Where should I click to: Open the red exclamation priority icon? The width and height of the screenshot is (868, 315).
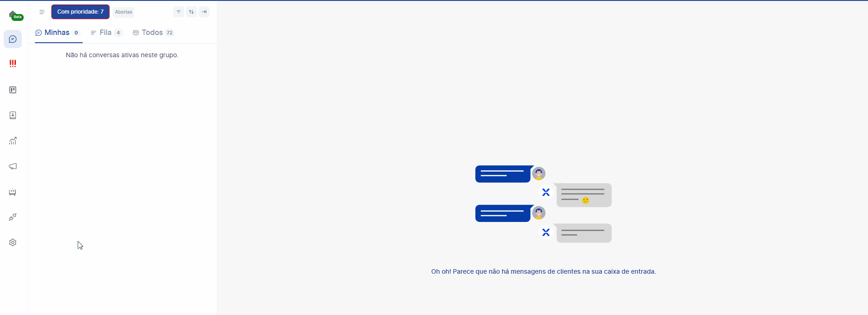[x=13, y=64]
